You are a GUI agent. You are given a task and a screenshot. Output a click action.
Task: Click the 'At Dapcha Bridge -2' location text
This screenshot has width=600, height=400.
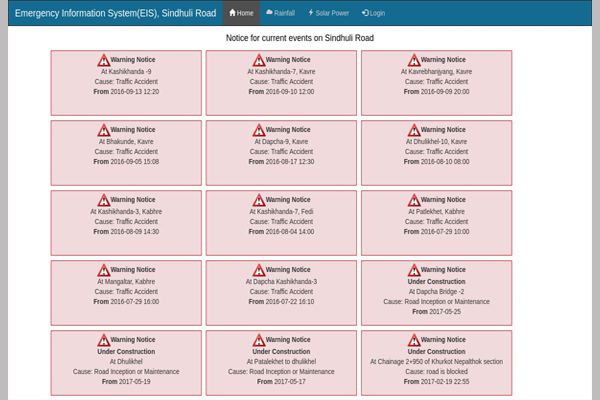(x=436, y=292)
